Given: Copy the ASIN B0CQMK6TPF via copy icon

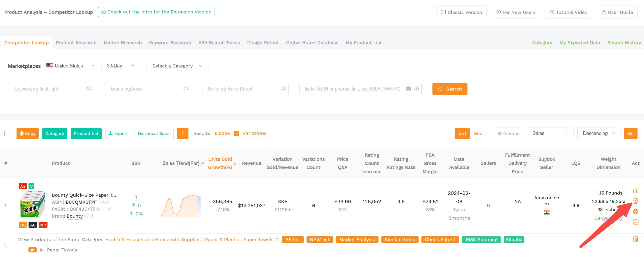Looking at the screenshot, I should (101, 202).
